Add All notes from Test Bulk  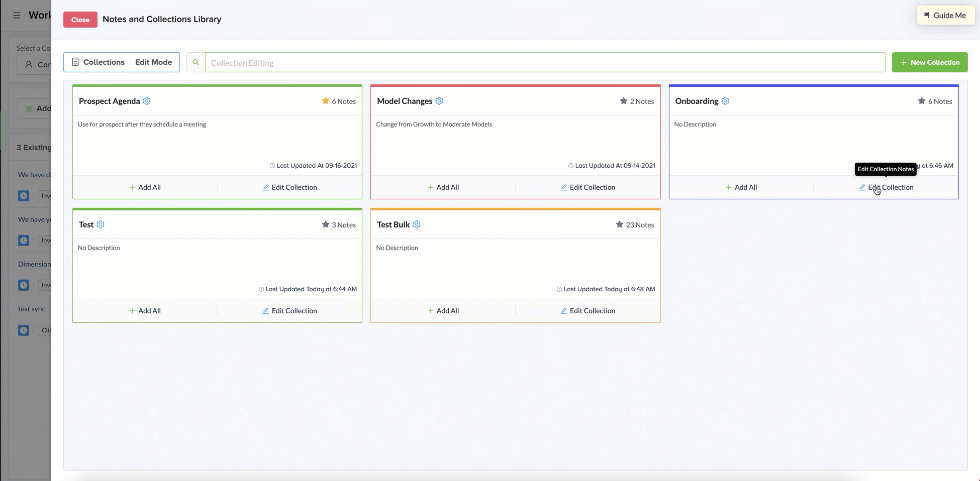pos(443,311)
